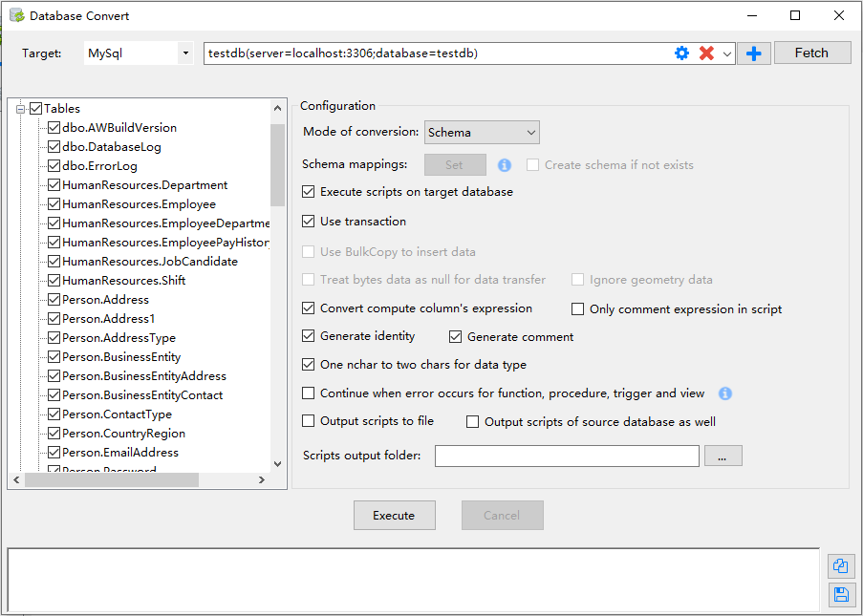Delete connection with red X icon
Viewport: 863px width, 616px height.
pyautogui.click(x=706, y=53)
